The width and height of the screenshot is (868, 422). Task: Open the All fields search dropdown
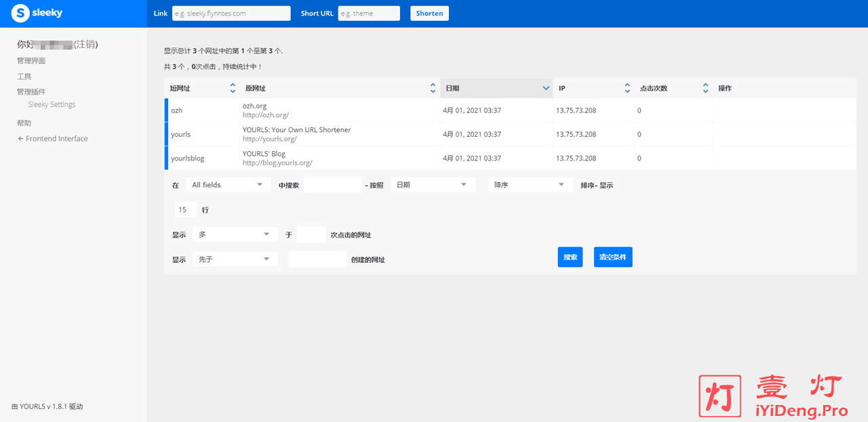pyautogui.click(x=229, y=185)
